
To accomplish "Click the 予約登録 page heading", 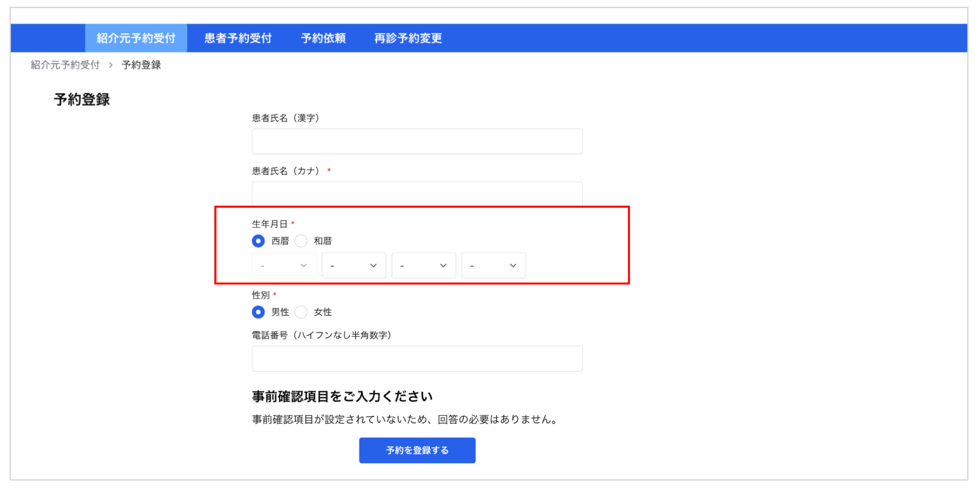I will point(82,99).
